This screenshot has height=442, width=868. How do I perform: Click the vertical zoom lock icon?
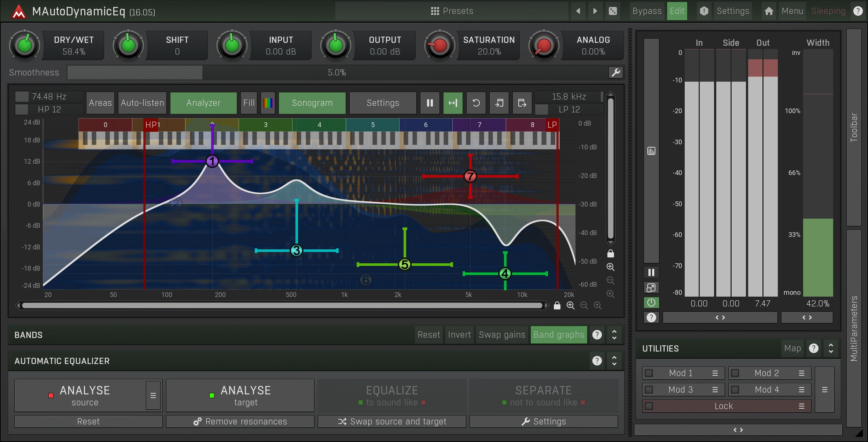[x=610, y=253]
